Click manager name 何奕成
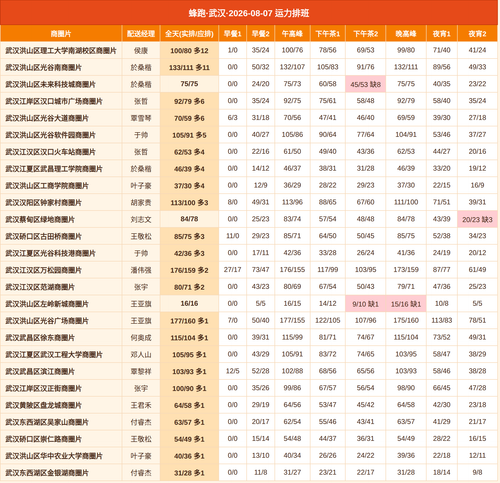Image resolution: width=500 pixels, height=483 pixels. click(x=141, y=338)
